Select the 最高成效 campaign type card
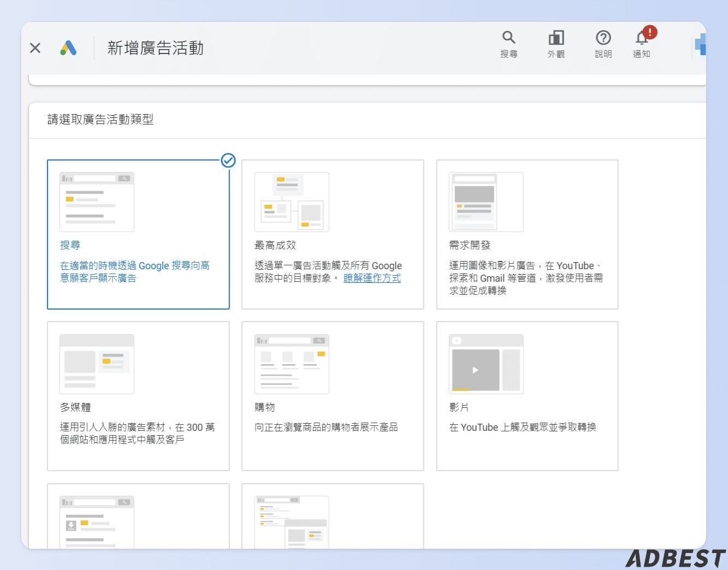Viewport: 728px width, 570px height. [x=333, y=235]
